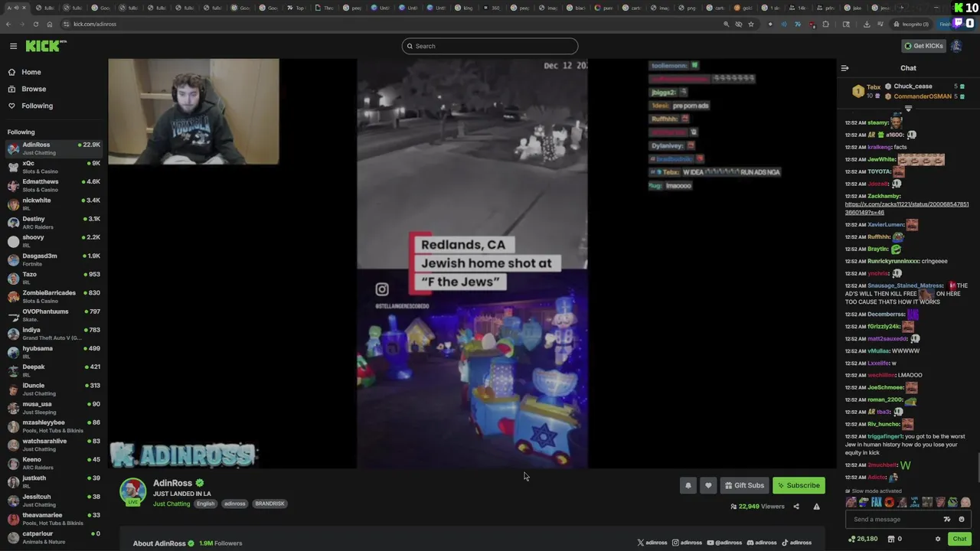This screenshot has width=980, height=551.
Task: Open Destiny channel in sidebar
Action: [x=54, y=222]
